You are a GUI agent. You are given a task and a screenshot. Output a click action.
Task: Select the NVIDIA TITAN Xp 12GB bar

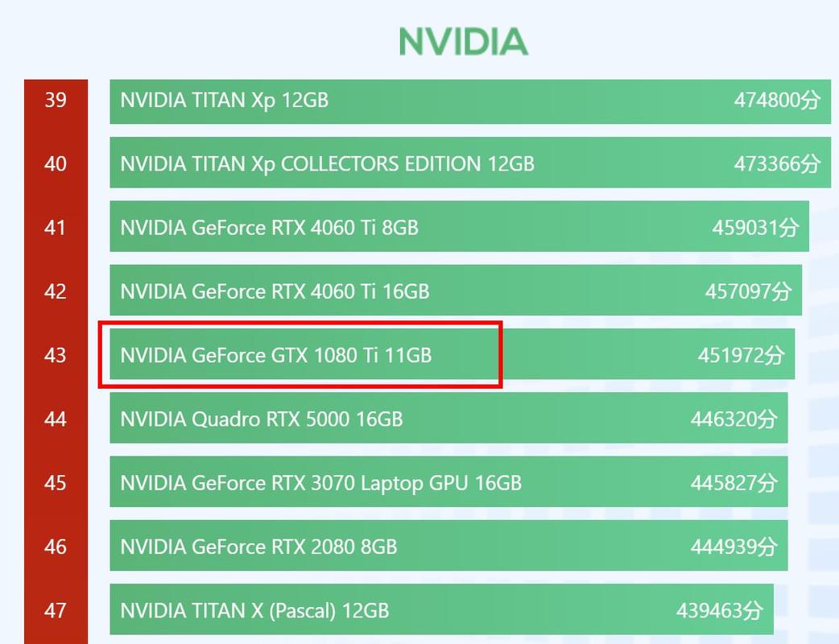[470, 101]
